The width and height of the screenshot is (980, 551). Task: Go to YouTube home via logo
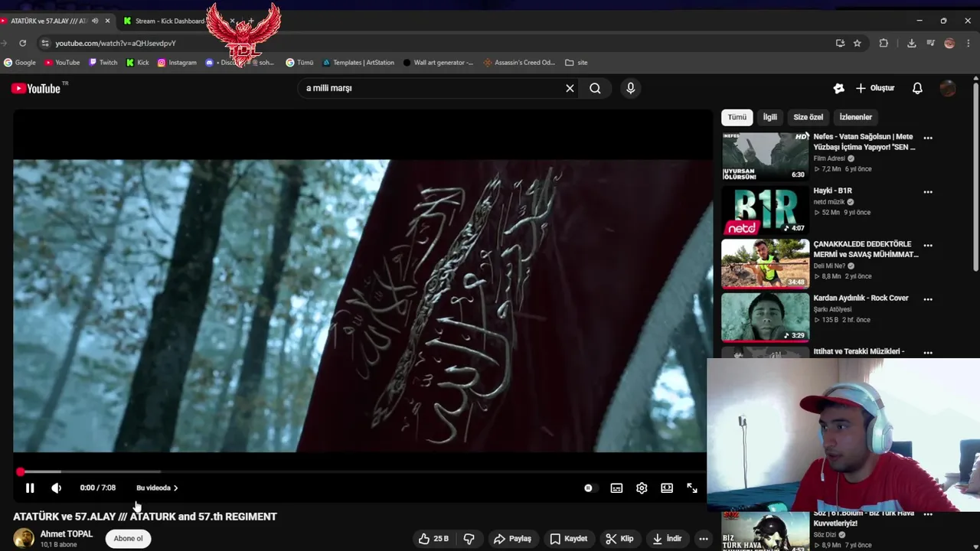click(36, 89)
